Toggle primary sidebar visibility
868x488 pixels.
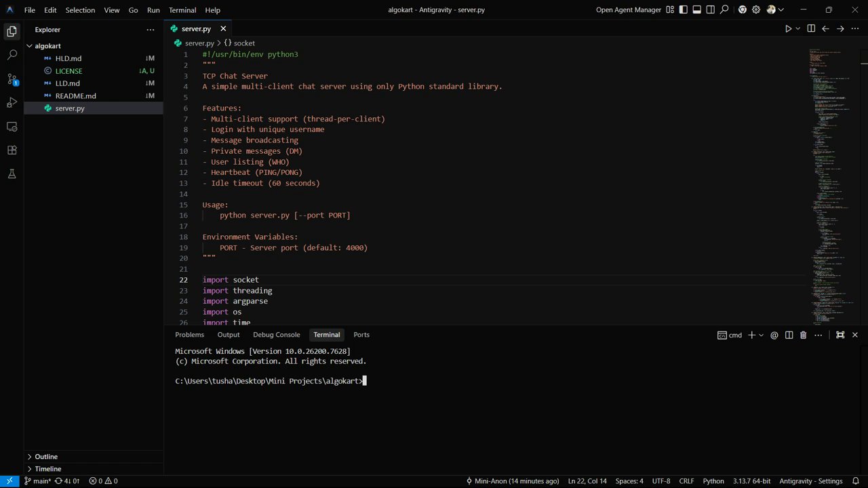pos(683,10)
